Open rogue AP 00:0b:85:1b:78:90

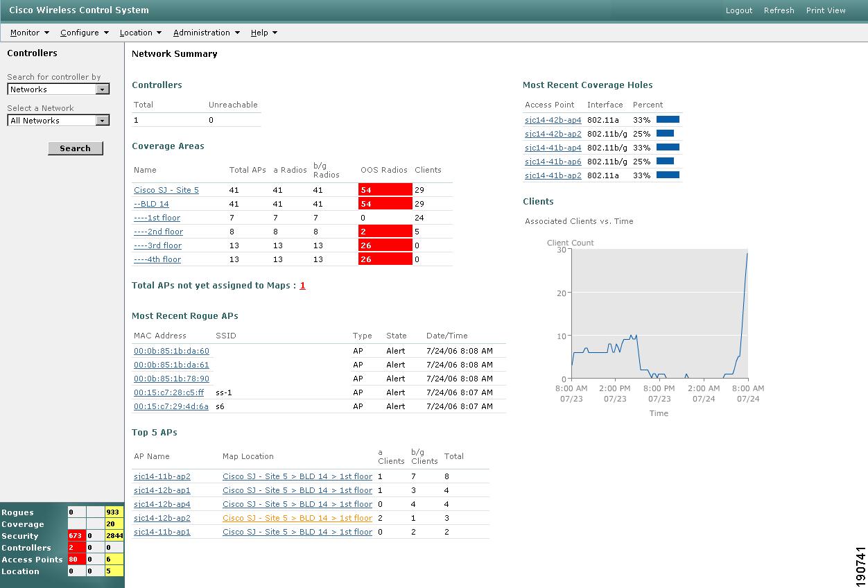pos(171,379)
